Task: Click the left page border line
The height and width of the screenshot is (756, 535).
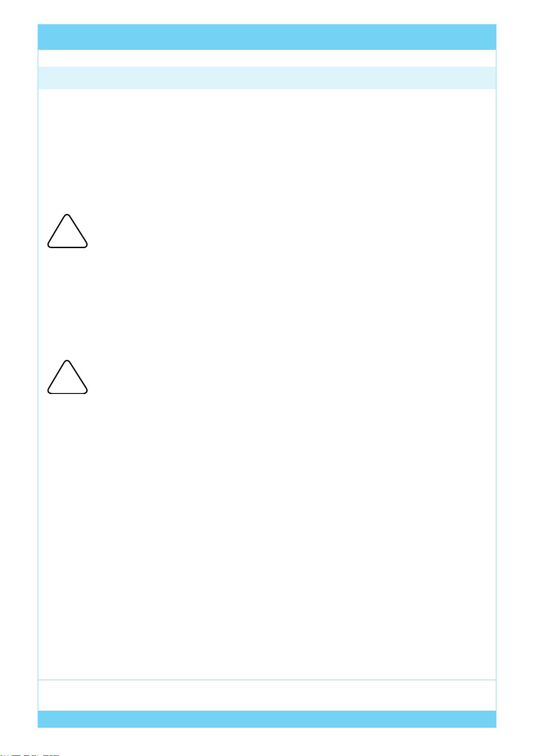Action: 38,381
